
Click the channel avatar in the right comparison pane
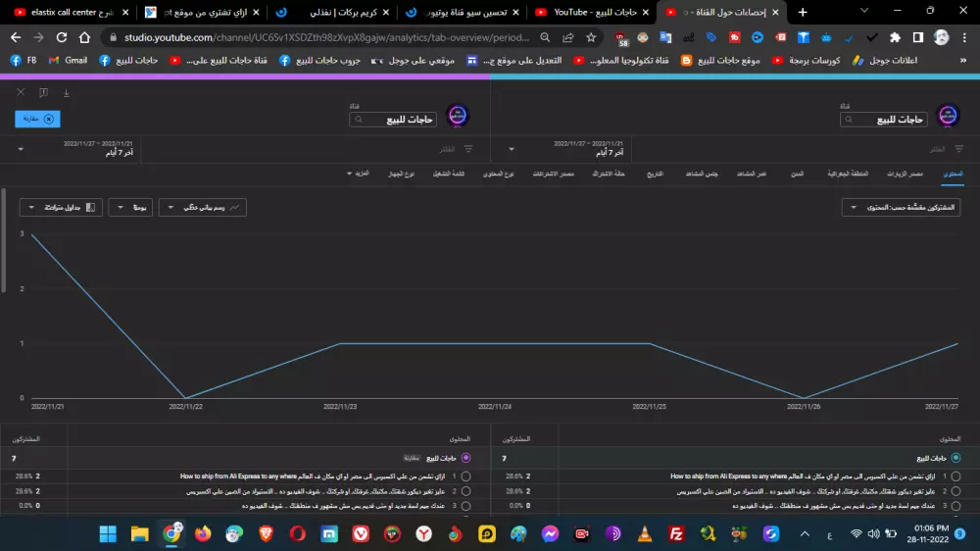point(948,116)
